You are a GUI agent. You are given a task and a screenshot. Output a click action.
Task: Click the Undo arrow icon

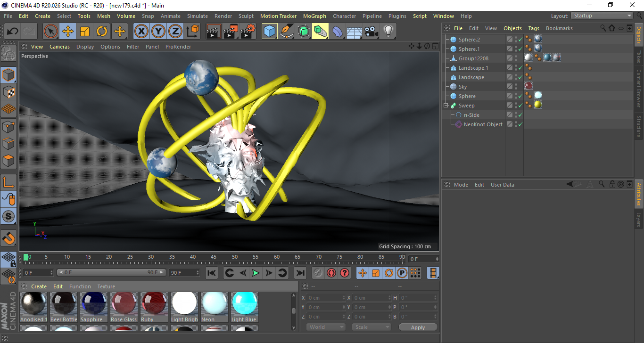13,32
